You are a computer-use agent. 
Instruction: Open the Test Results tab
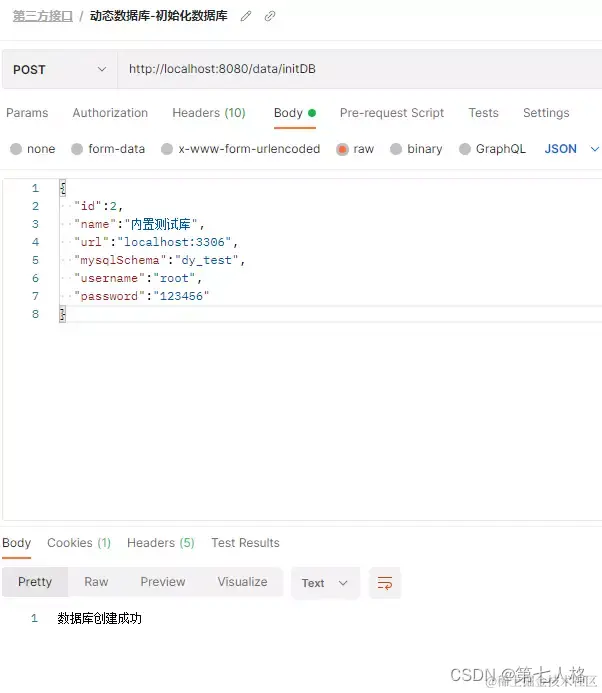(245, 543)
